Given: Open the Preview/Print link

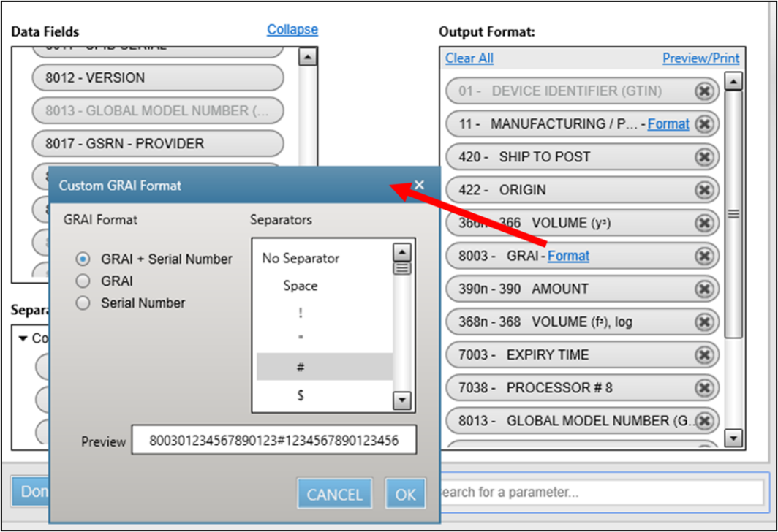Looking at the screenshot, I should click(x=700, y=58).
